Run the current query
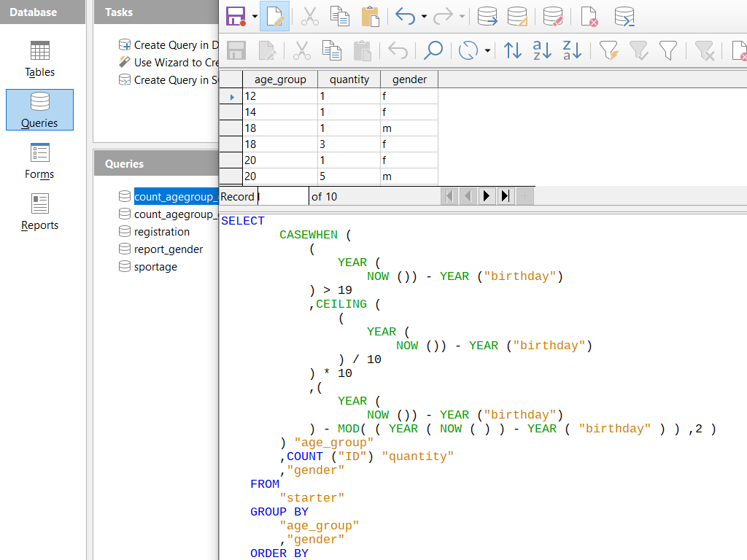The image size is (747, 560). [487, 16]
